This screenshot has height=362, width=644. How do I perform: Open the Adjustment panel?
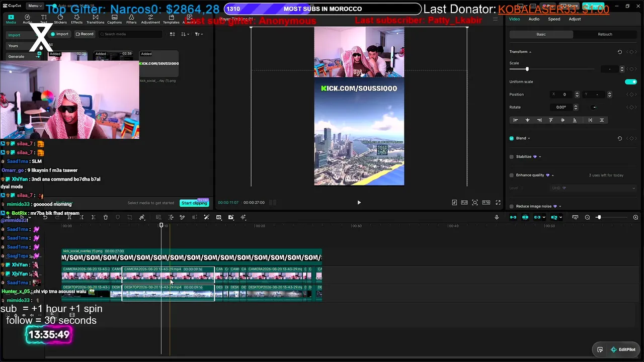click(x=150, y=19)
